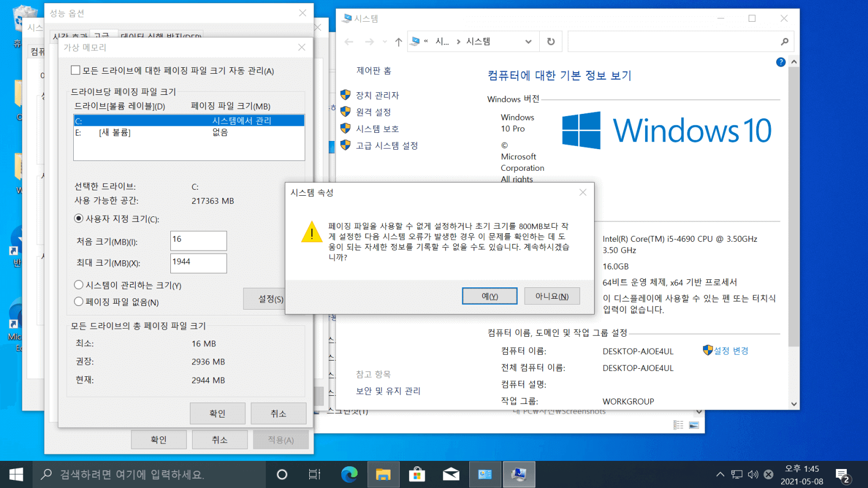Image resolution: width=868 pixels, height=488 pixels.
Task: Click the taskbar search box
Action: (x=149, y=474)
